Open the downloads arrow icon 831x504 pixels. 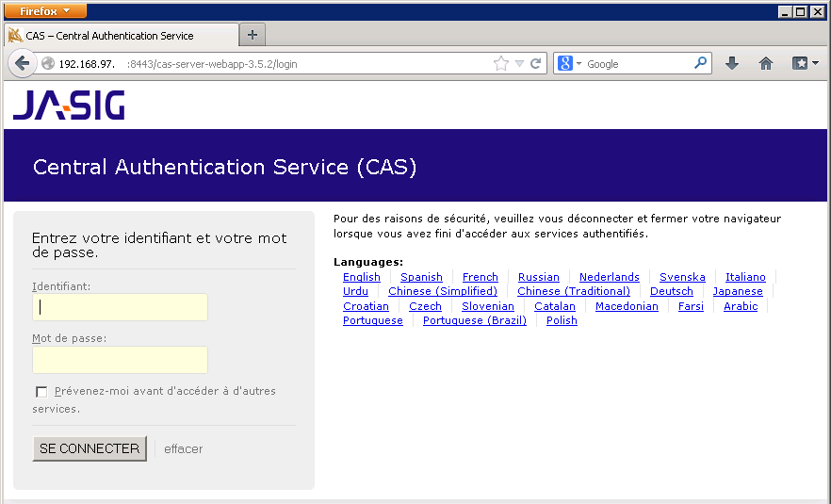click(732, 64)
